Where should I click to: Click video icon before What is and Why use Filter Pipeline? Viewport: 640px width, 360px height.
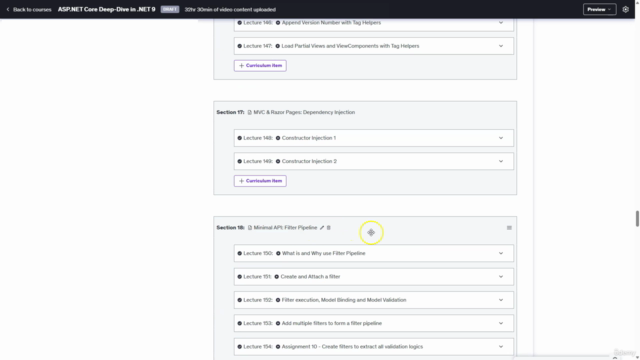[278, 253]
